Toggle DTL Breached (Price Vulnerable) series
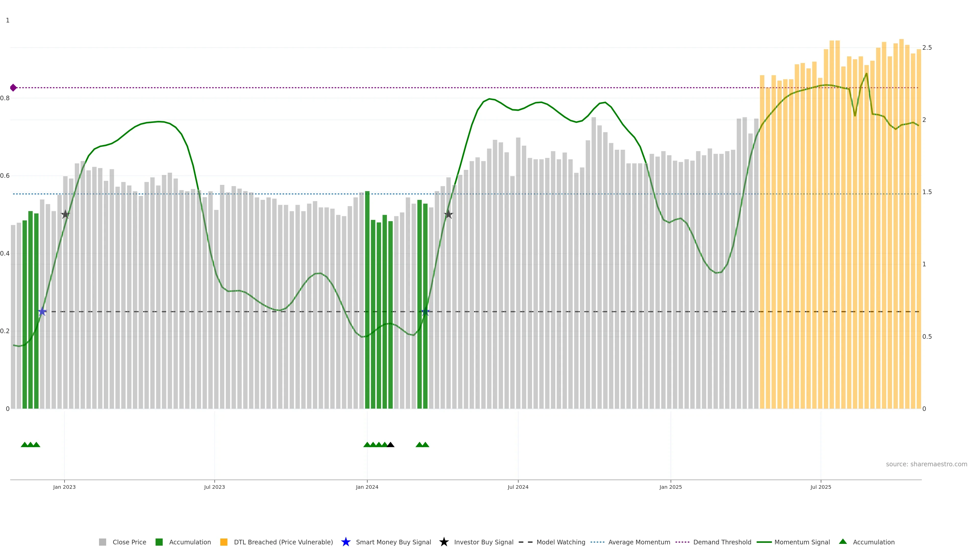This screenshot has height=551, width=980. pos(283,542)
